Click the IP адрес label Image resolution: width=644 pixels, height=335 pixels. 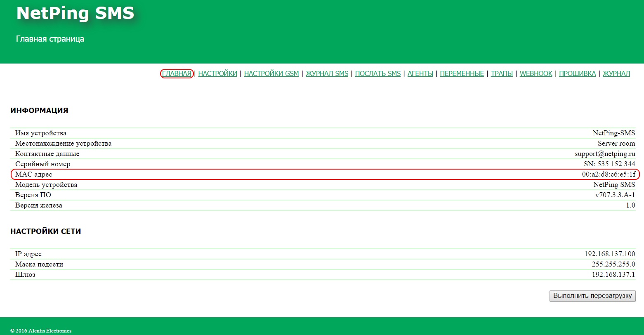point(28,254)
